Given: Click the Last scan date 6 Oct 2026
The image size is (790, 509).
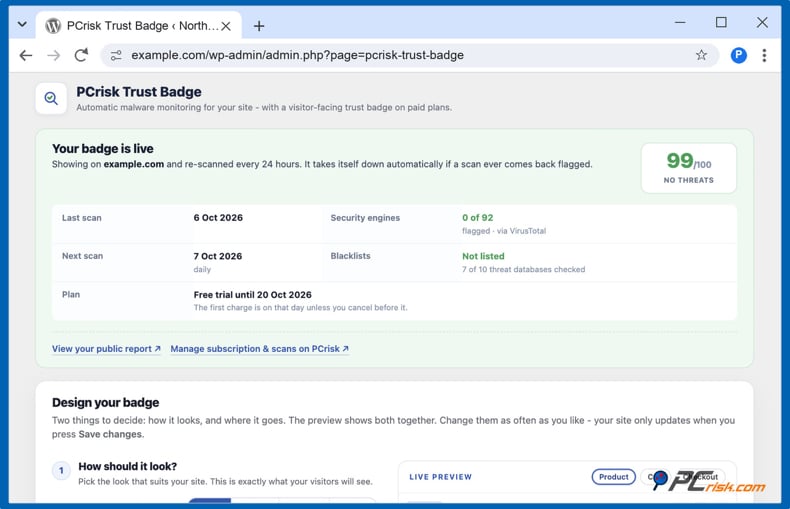Looking at the screenshot, I should [x=218, y=218].
